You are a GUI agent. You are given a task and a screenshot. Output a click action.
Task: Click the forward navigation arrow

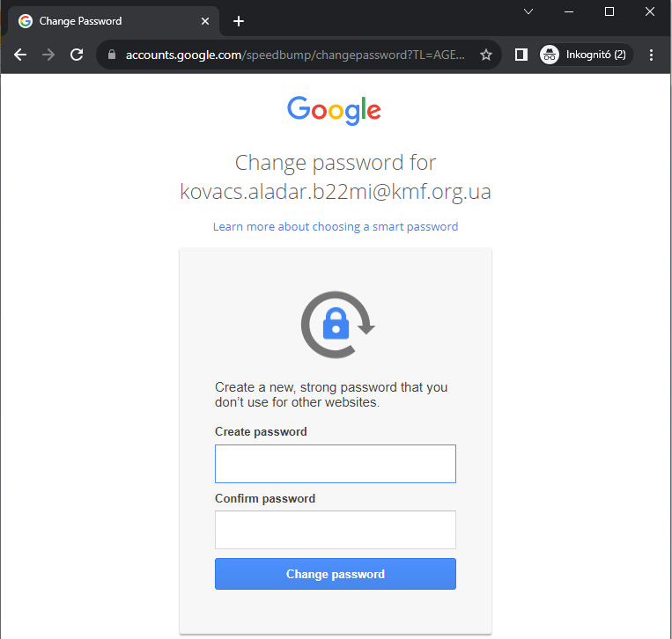tap(48, 55)
